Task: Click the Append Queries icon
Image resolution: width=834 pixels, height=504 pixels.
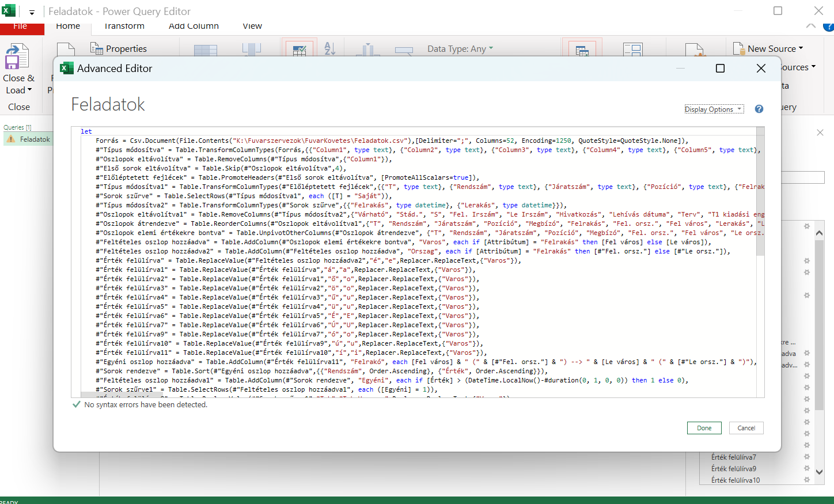Action: point(633,50)
